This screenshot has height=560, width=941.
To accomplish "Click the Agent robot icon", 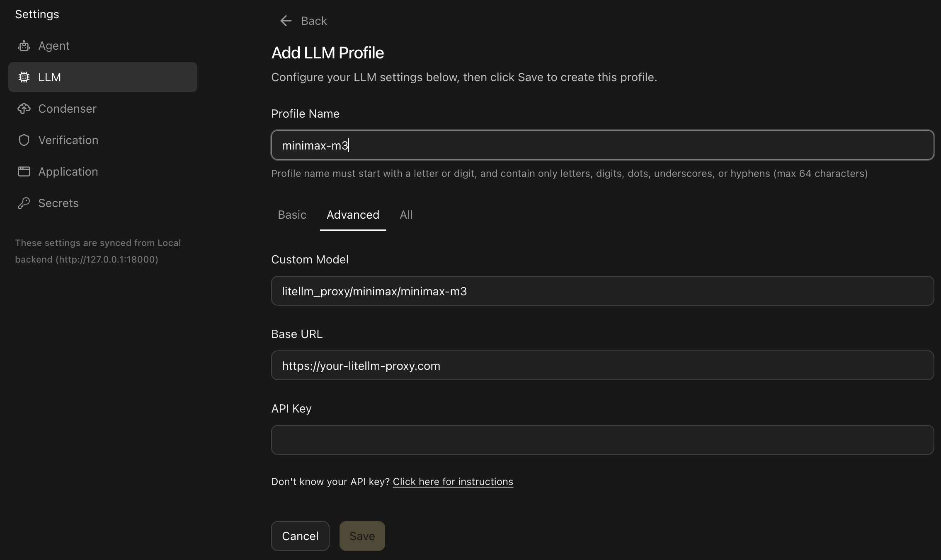I will pyautogui.click(x=24, y=46).
